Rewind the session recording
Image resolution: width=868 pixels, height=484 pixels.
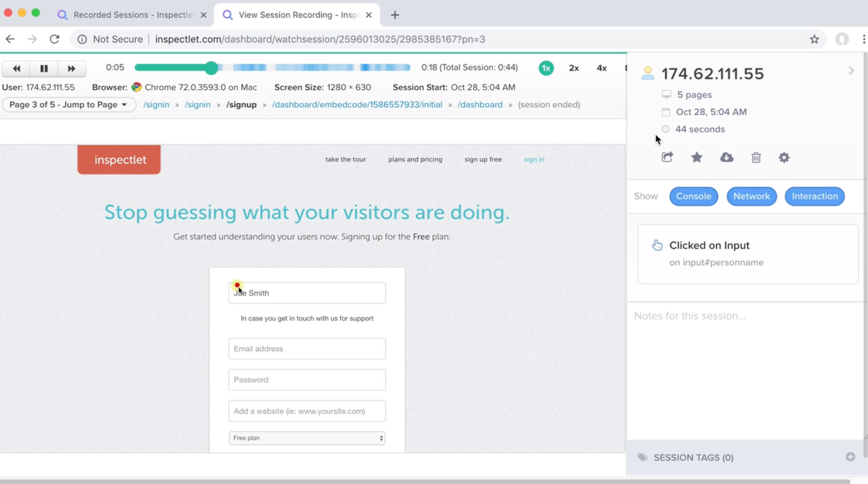point(16,68)
